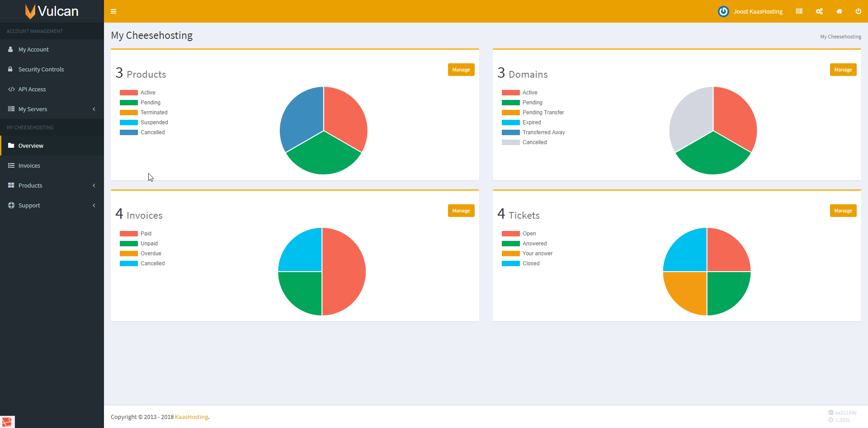Image resolution: width=868 pixels, height=428 pixels.
Task: Click the home icon in the top bar
Action: [839, 11]
